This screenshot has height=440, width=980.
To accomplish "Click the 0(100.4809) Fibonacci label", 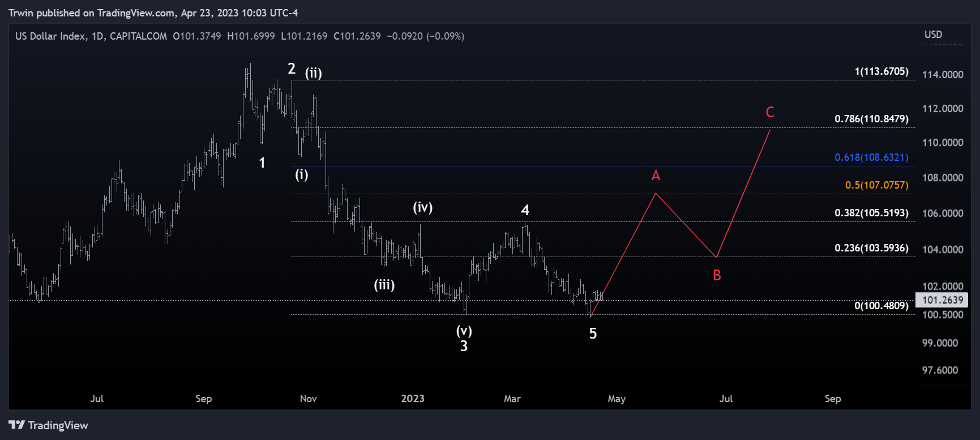I will click(881, 306).
